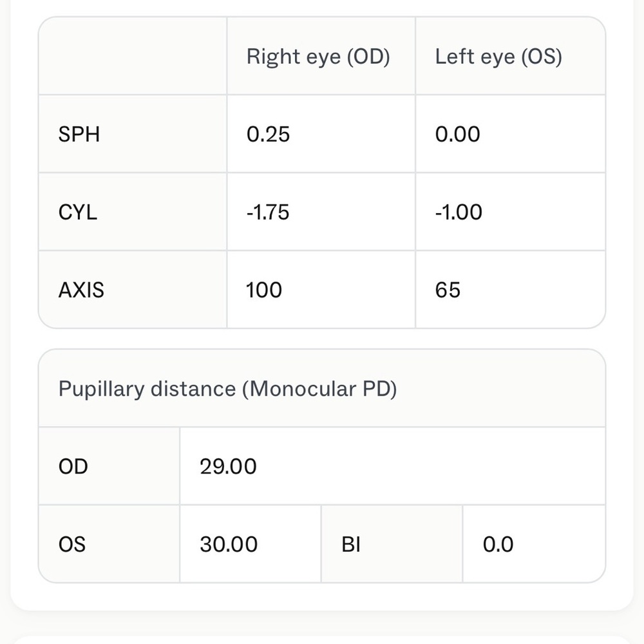The height and width of the screenshot is (644, 644).
Task: Click the CYL row label
Action: coord(78,212)
